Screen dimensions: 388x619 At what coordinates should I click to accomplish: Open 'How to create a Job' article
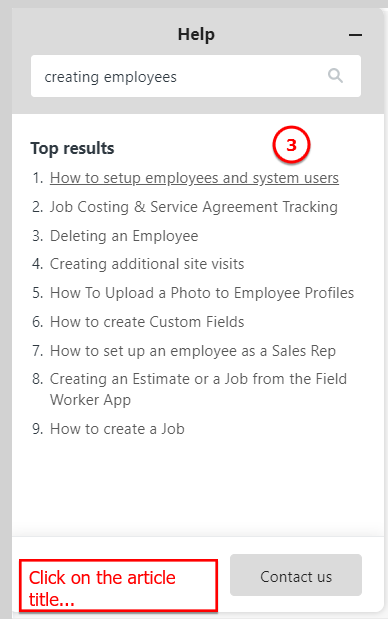coord(117,429)
